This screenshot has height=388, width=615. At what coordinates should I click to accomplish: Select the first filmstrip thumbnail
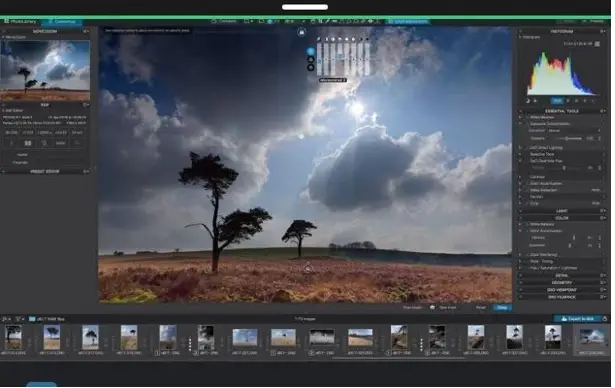pyautogui.click(x=13, y=338)
